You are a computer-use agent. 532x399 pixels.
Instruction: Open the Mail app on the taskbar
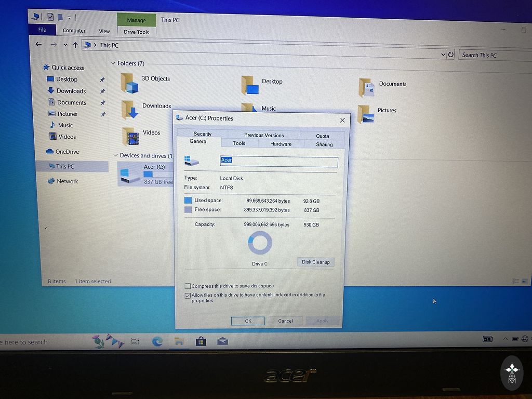click(222, 341)
